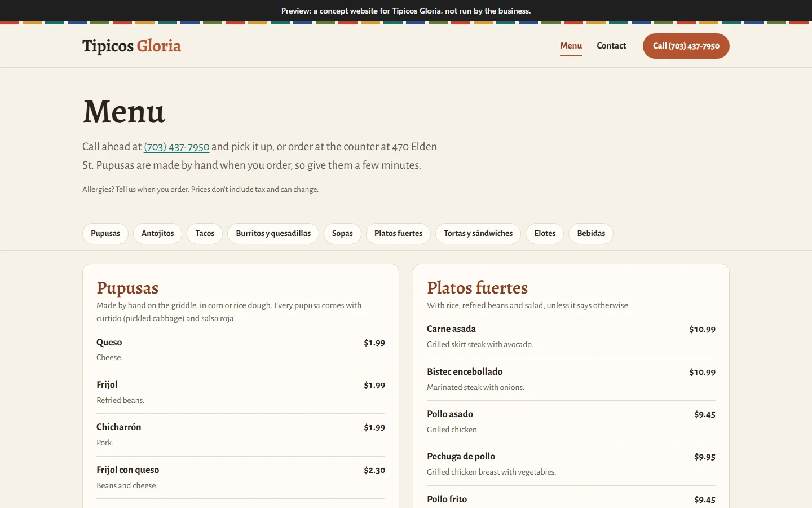Select the Tacos category chip
The image size is (812, 508).
[x=205, y=234]
